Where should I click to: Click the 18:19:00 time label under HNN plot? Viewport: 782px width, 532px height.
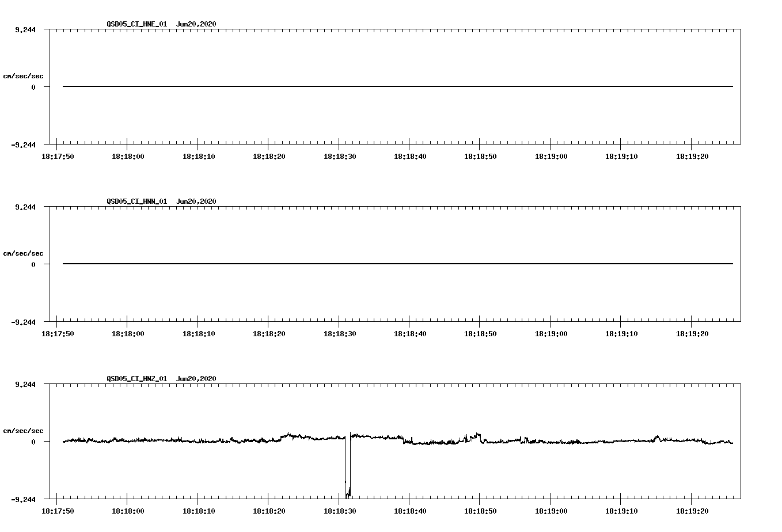click(x=551, y=334)
